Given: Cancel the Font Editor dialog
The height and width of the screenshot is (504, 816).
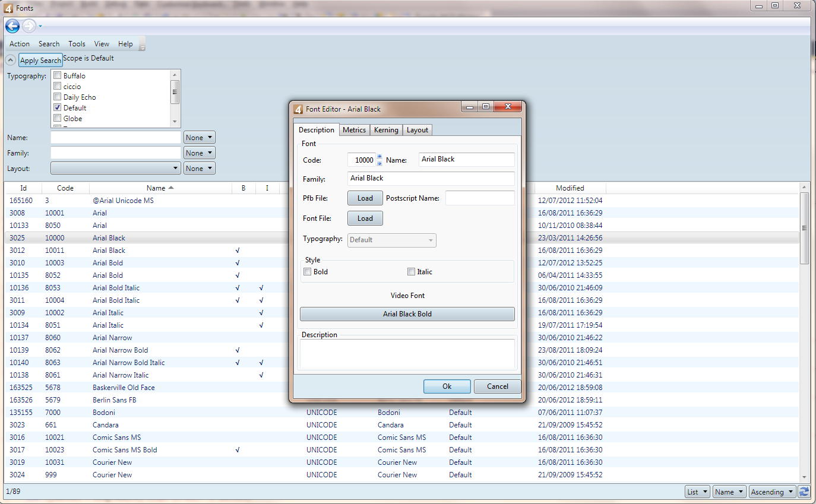Looking at the screenshot, I should click(498, 386).
